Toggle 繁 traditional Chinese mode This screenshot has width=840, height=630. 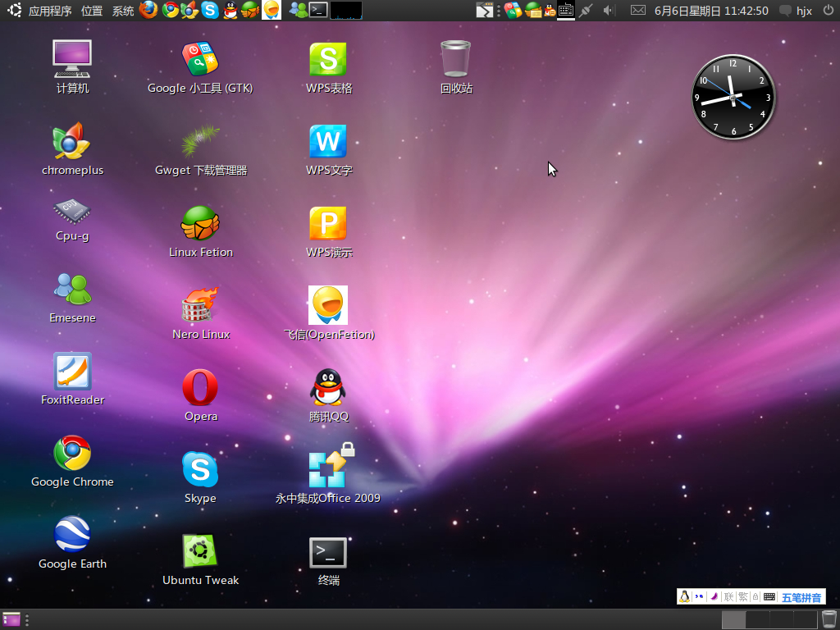[742, 597]
